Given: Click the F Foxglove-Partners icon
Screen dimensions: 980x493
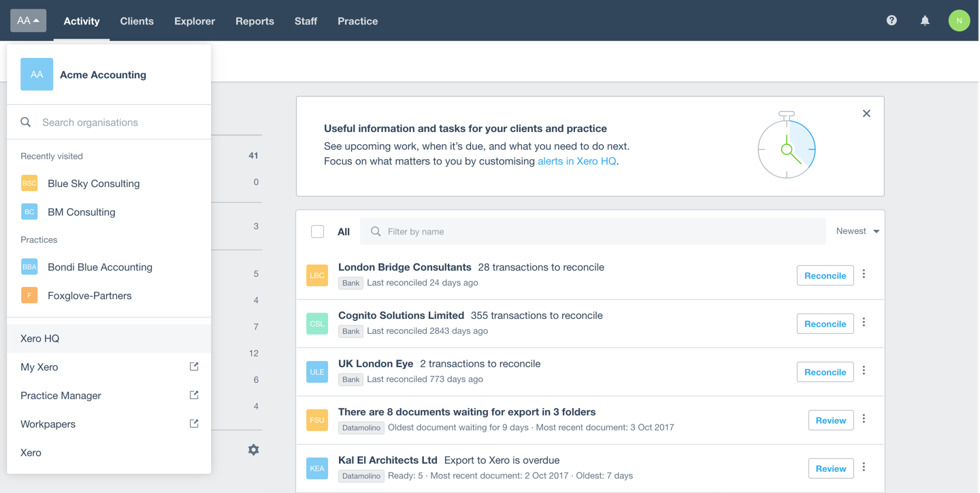Looking at the screenshot, I should click(x=29, y=296).
